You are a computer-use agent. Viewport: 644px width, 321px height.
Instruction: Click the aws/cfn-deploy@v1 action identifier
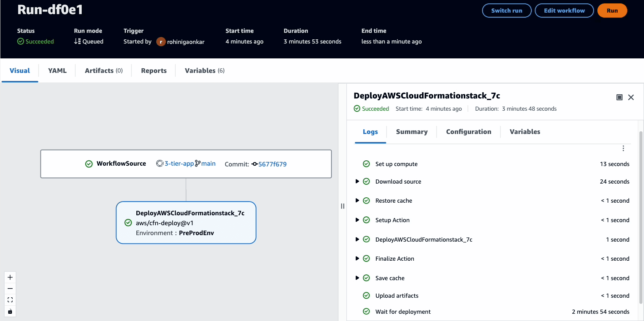pos(165,223)
